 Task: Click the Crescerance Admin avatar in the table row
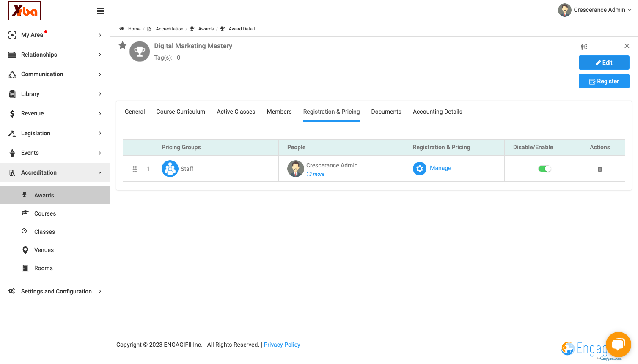tap(296, 169)
